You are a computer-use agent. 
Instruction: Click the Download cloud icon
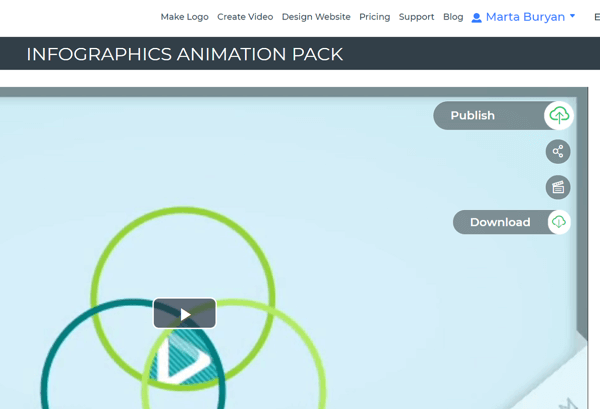[x=559, y=222]
